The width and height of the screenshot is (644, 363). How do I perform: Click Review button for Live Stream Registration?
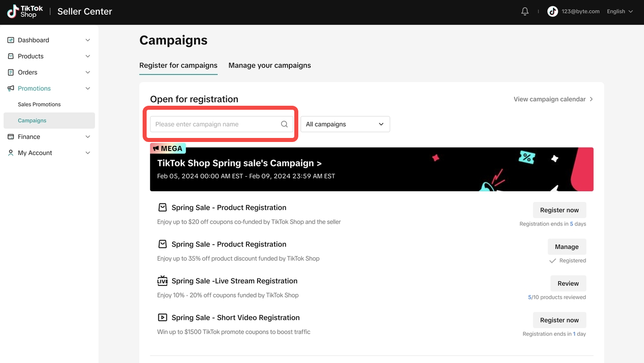click(568, 283)
